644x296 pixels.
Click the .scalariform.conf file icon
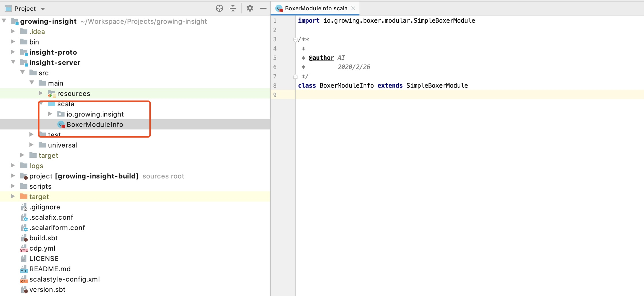pos(24,228)
